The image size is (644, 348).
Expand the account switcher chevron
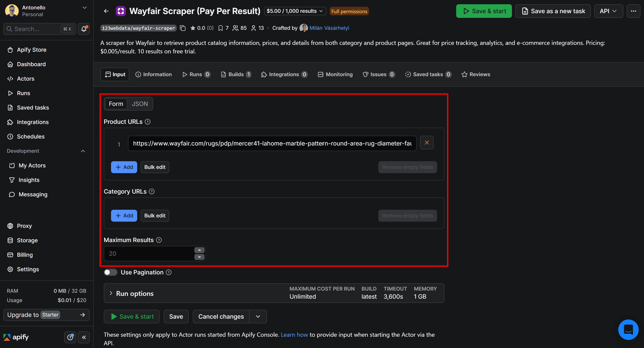(x=84, y=7)
